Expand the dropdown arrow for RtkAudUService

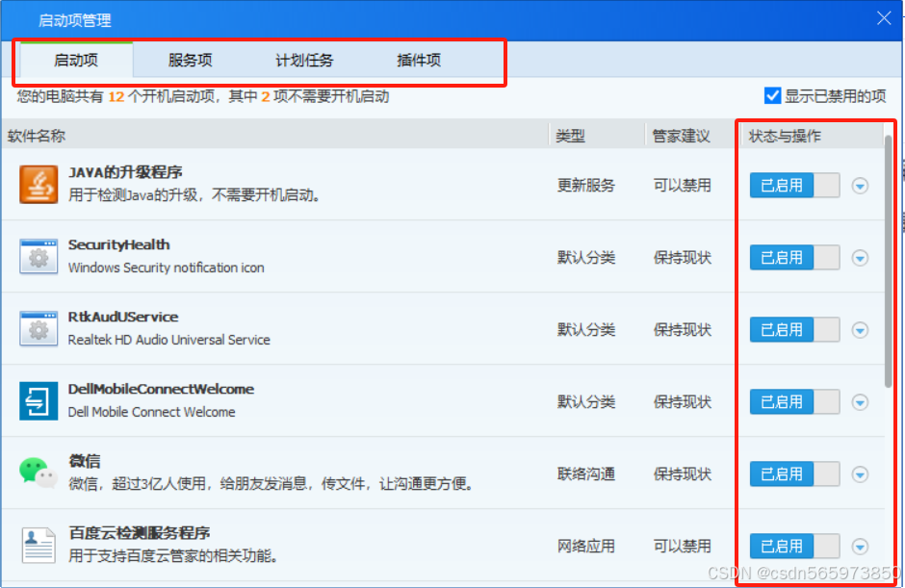tap(860, 330)
